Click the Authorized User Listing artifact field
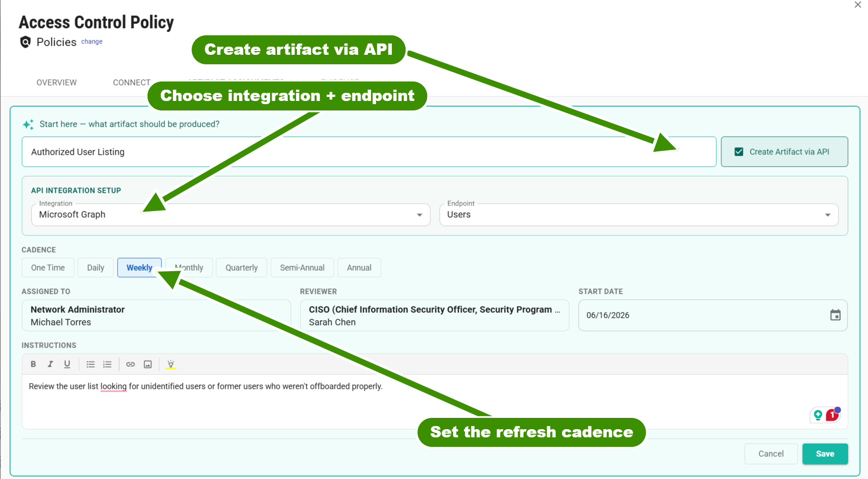Viewport: 868px width, 479px height. click(369, 152)
